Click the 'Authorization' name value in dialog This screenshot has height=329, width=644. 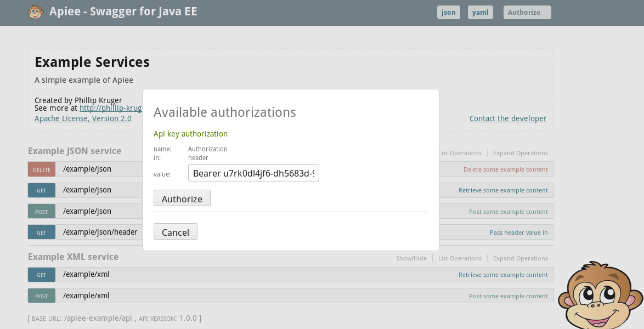point(208,149)
